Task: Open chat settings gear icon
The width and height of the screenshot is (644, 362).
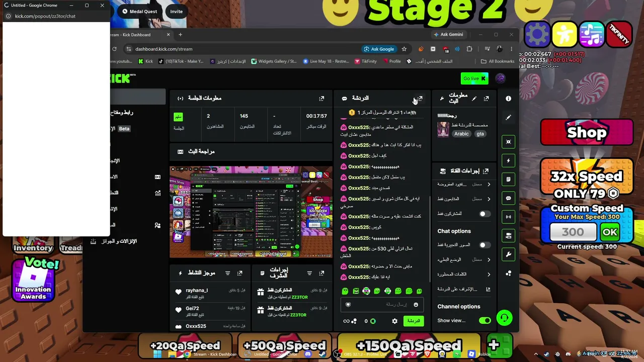Action: click(394, 321)
